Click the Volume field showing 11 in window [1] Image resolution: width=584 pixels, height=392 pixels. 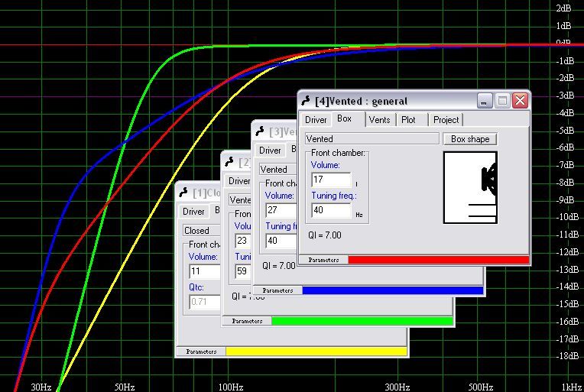click(x=205, y=271)
